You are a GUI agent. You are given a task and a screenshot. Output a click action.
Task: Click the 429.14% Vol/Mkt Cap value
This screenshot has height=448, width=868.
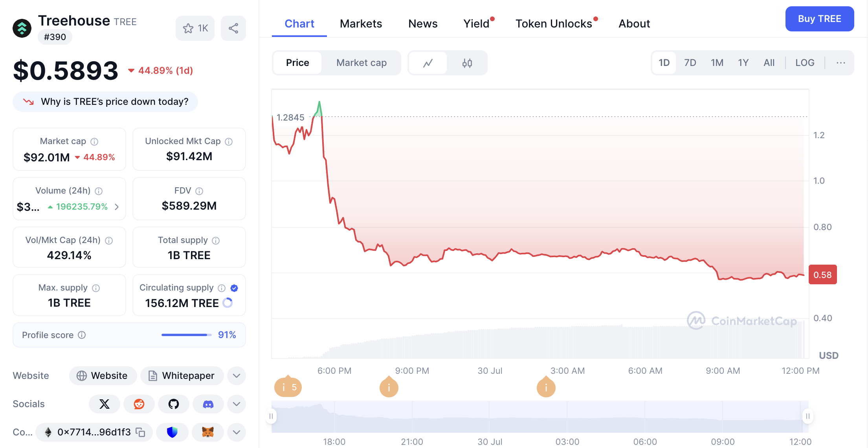(69, 255)
